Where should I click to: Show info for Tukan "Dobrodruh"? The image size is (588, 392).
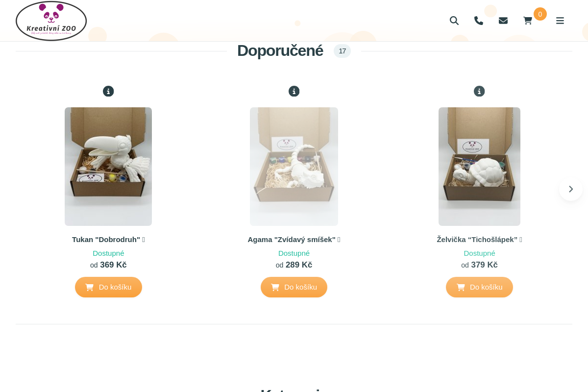pyautogui.click(x=108, y=91)
